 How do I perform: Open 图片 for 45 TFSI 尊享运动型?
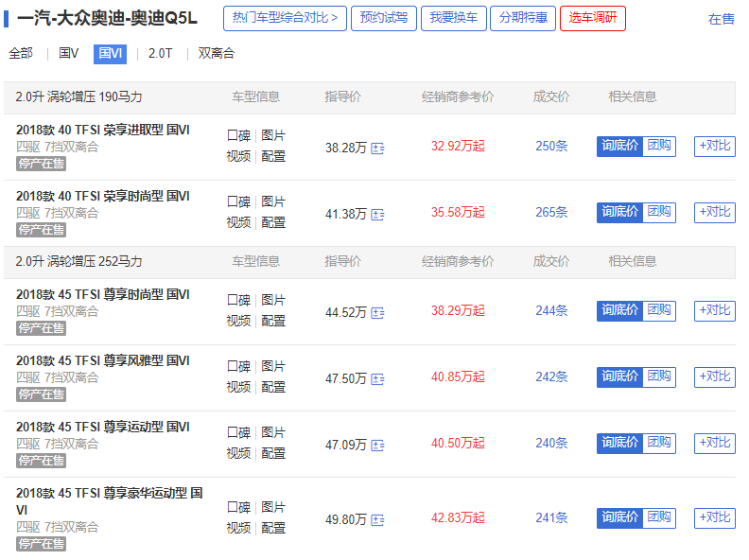pos(273,433)
